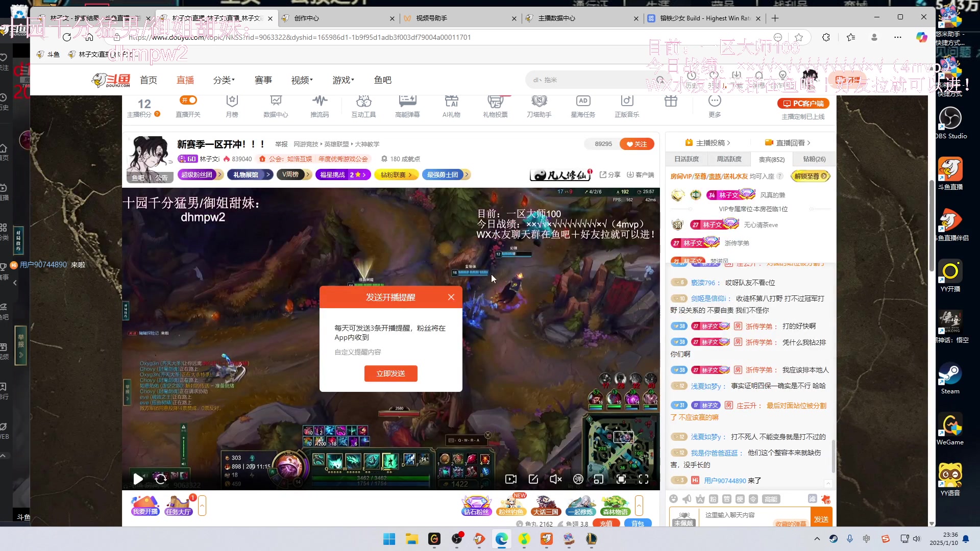This screenshot has width=980, height=551.
Task: Refresh the video stream
Action: (161, 479)
